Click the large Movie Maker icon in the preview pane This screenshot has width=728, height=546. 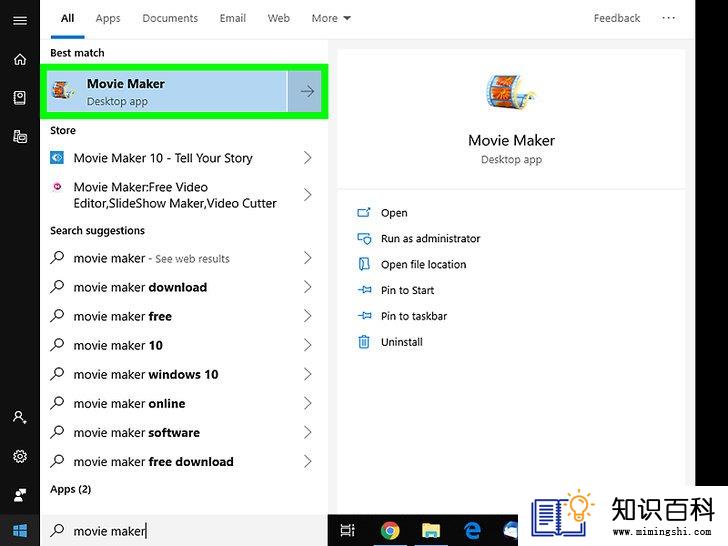pos(511,92)
